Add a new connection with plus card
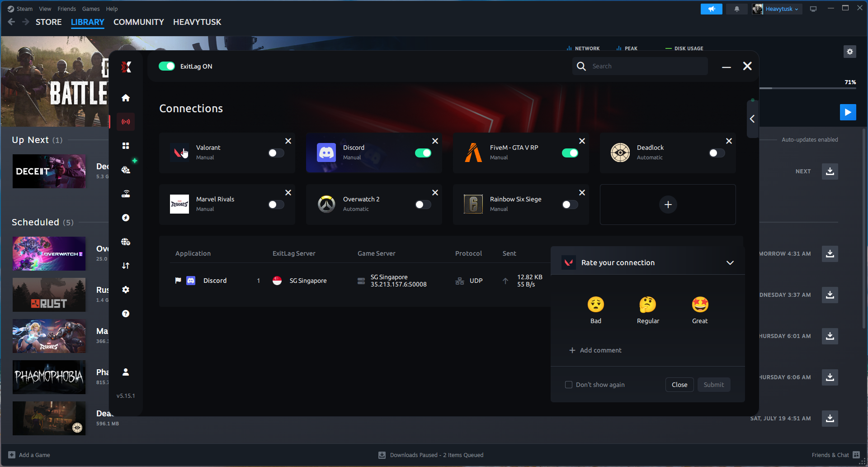Screen dimensions: 868x467 668,205
